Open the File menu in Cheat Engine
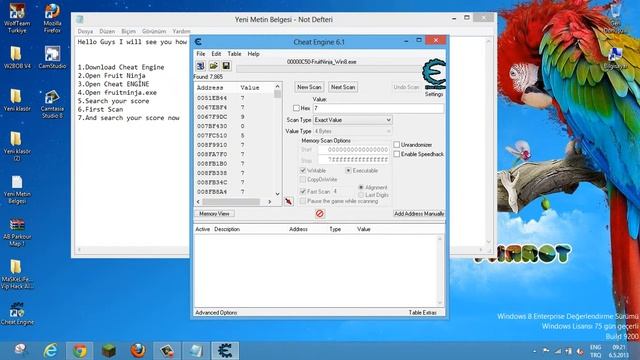This screenshot has width=640, height=360. 201,53
